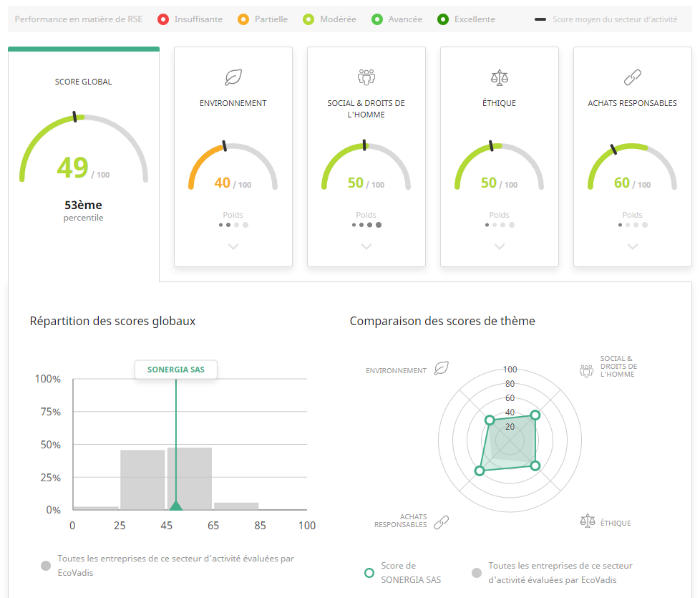
Task: Click the green triangle marker on histogram axis
Action: [x=175, y=506]
